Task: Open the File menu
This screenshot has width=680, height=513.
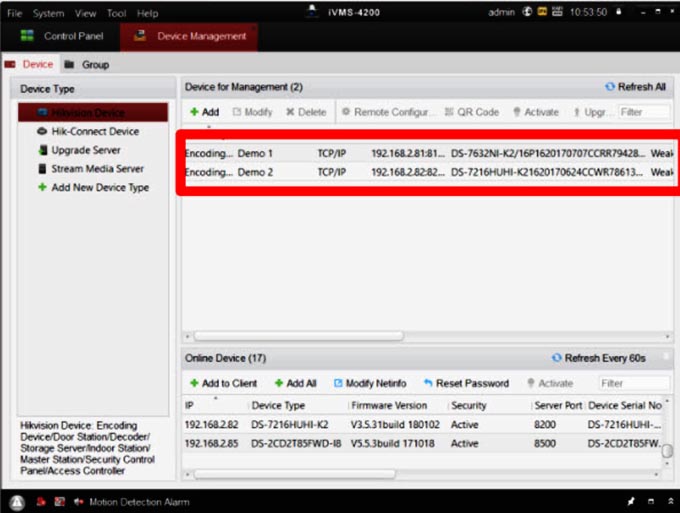Action: pos(14,13)
